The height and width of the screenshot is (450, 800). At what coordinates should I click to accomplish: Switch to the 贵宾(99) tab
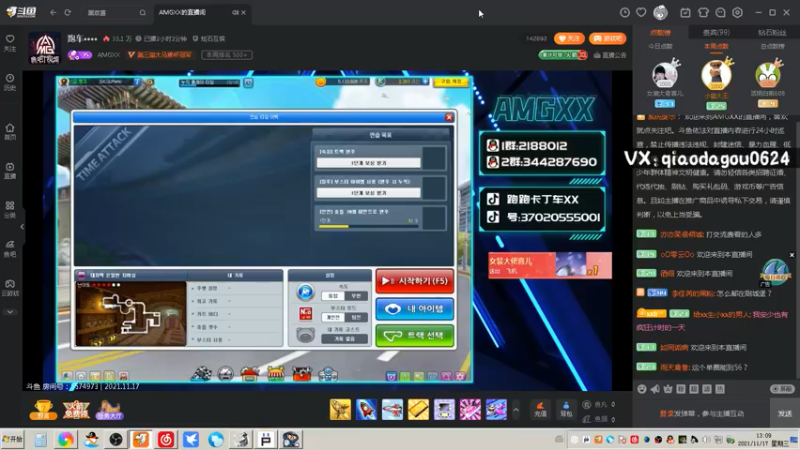pos(716,33)
